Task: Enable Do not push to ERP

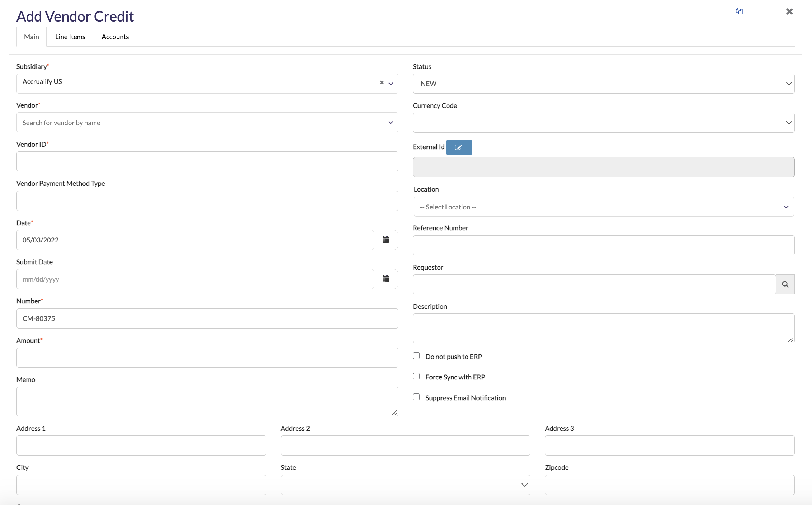Action: tap(416, 356)
